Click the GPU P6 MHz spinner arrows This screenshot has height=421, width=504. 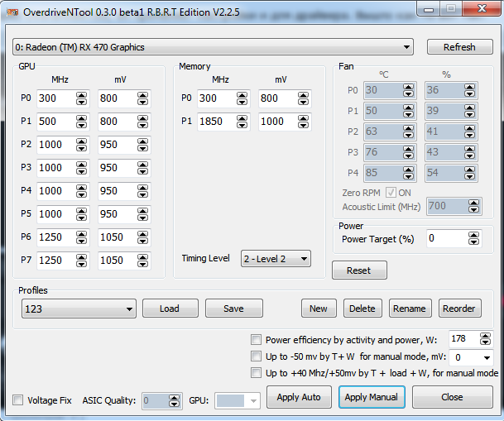click(82, 237)
